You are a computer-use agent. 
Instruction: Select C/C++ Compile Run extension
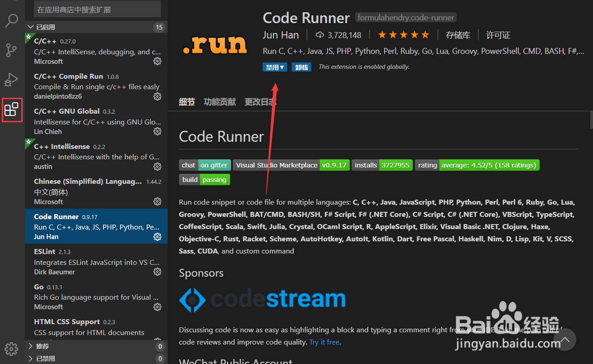point(96,86)
